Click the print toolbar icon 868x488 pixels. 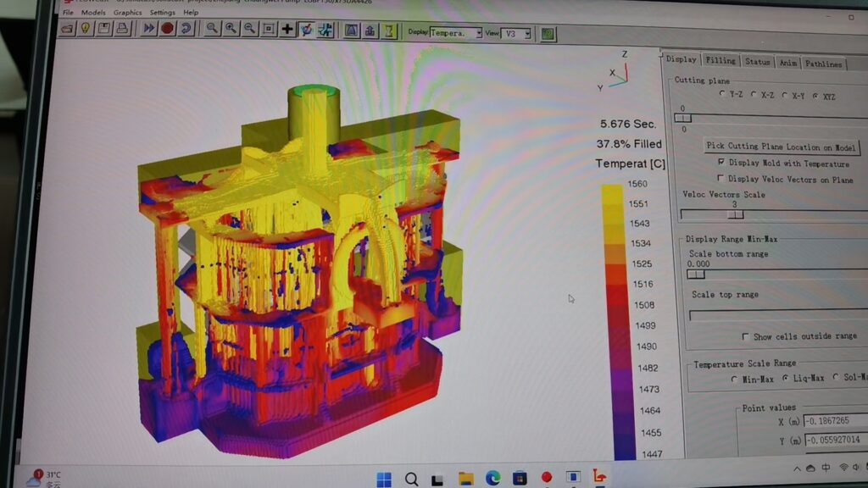[x=122, y=29]
